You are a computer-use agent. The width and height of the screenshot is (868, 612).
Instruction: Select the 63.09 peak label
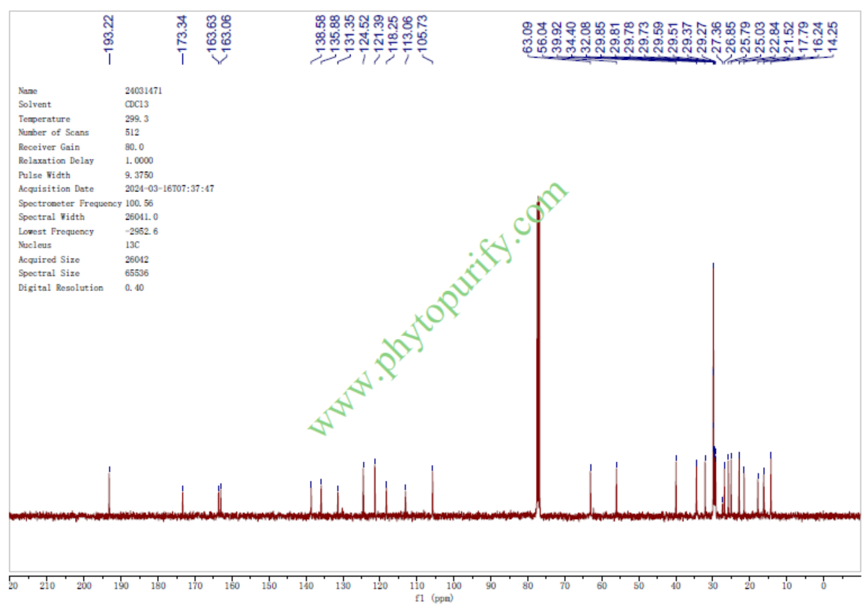click(x=528, y=36)
